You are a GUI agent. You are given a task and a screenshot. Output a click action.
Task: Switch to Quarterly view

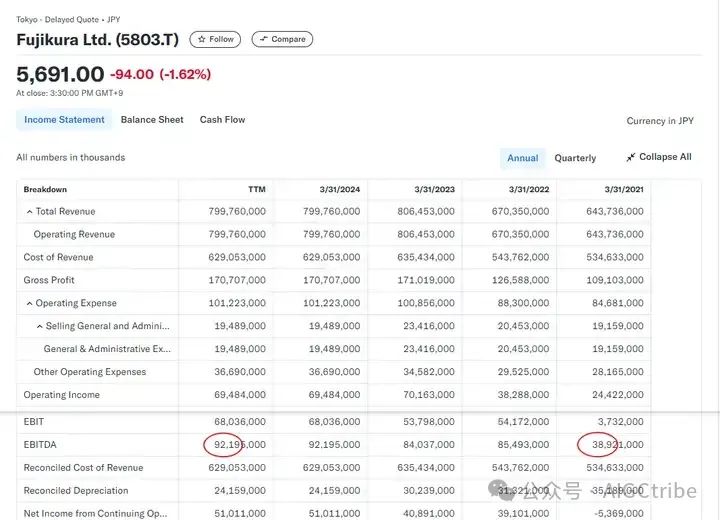click(575, 158)
